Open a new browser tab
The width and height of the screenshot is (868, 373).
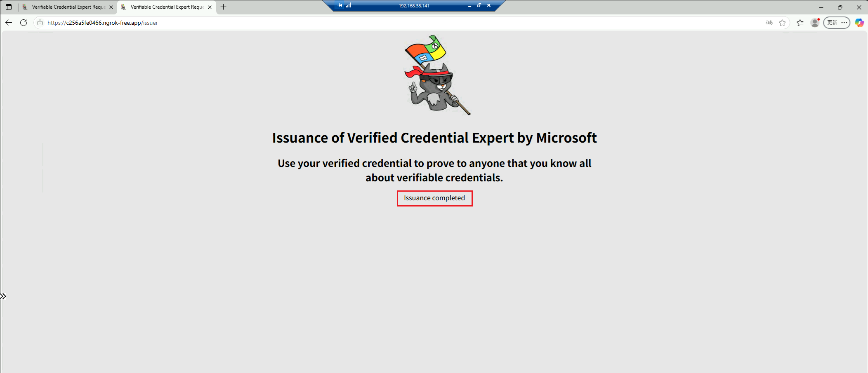[x=224, y=7]
